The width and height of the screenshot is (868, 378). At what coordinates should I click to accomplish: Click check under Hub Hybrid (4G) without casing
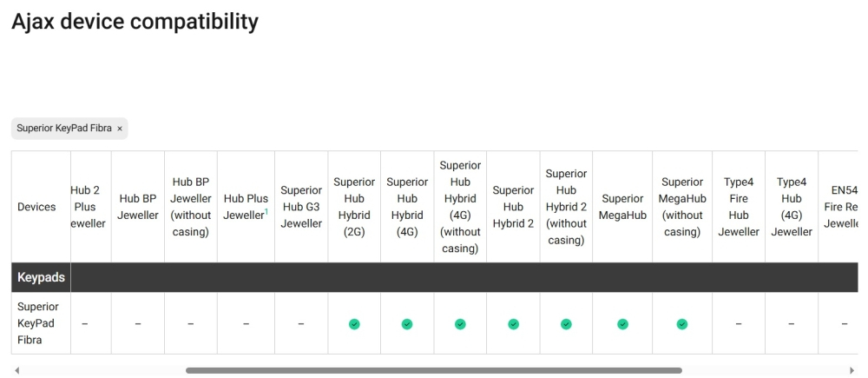tap(460, 324)
